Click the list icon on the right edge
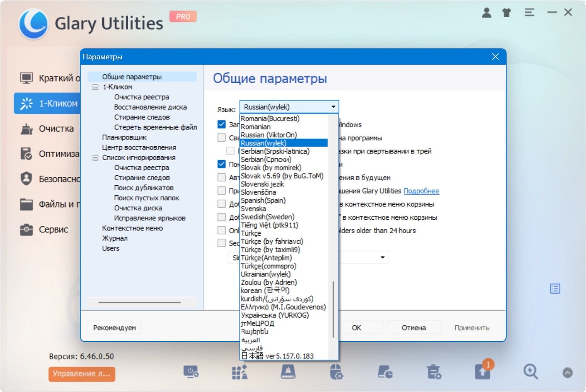 555,289
